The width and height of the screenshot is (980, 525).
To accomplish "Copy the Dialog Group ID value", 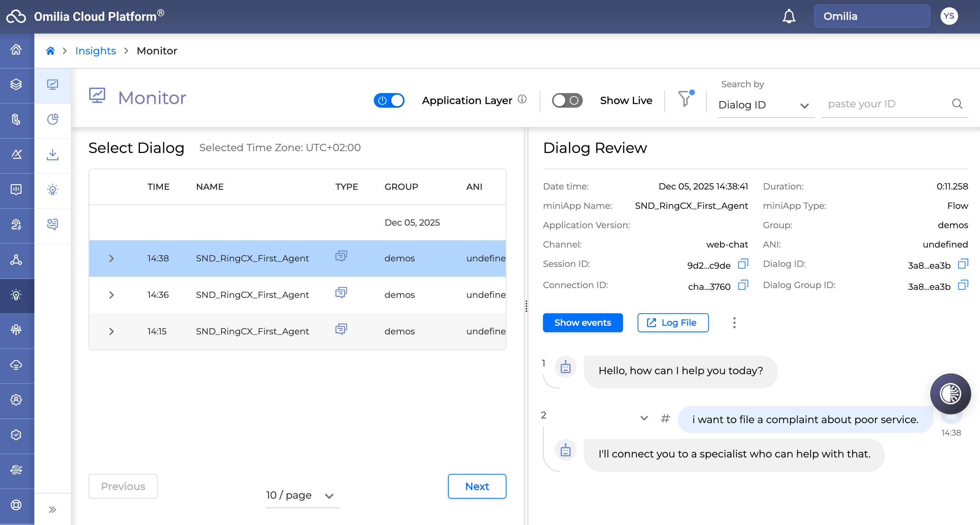I will (x=962, y=285).
